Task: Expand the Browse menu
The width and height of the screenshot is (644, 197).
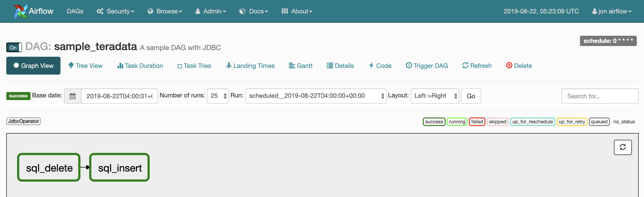Action: (165, 11)
